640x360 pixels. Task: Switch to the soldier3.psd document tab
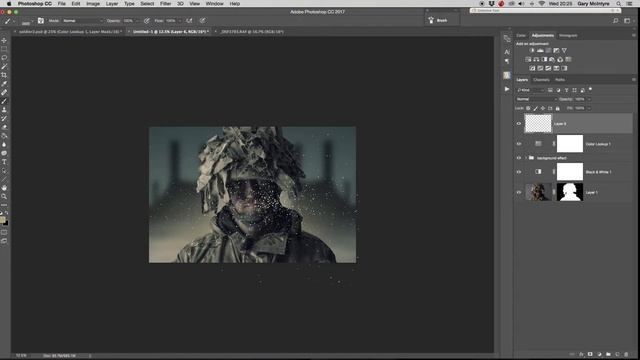(x=69, y=31)
